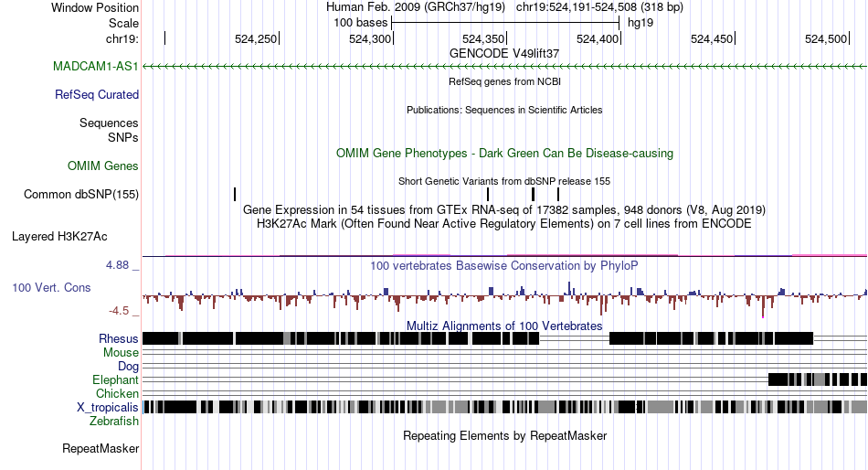Click Multiz Alignments of 100 Vertebrates title
The width and height of the screenshot is (868, 470).
pos(504,326)
